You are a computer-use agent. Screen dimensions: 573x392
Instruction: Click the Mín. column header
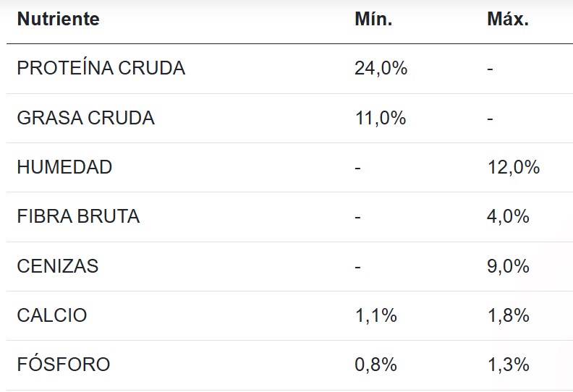point(373,20)
